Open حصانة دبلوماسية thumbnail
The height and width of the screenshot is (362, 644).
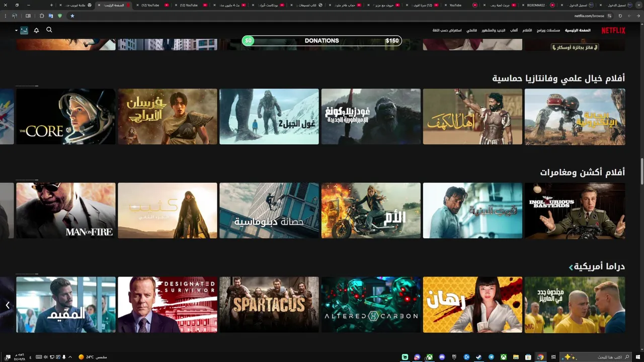coord(269,211)
